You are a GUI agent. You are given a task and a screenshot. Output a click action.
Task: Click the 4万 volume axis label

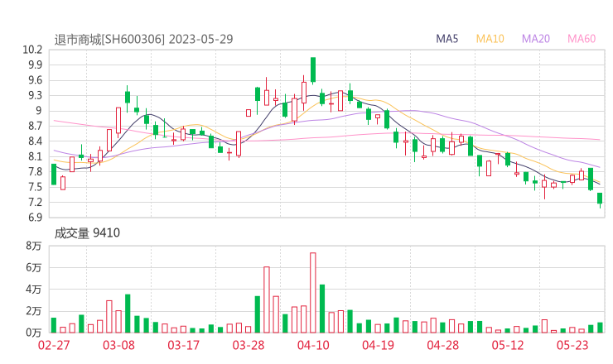point(34,290)
